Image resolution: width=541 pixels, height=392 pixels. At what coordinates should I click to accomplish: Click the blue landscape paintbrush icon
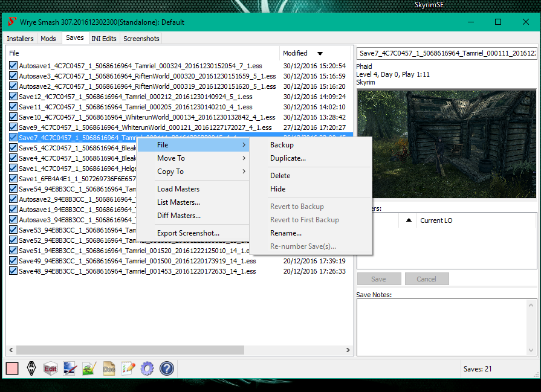[x=70, y=368]
